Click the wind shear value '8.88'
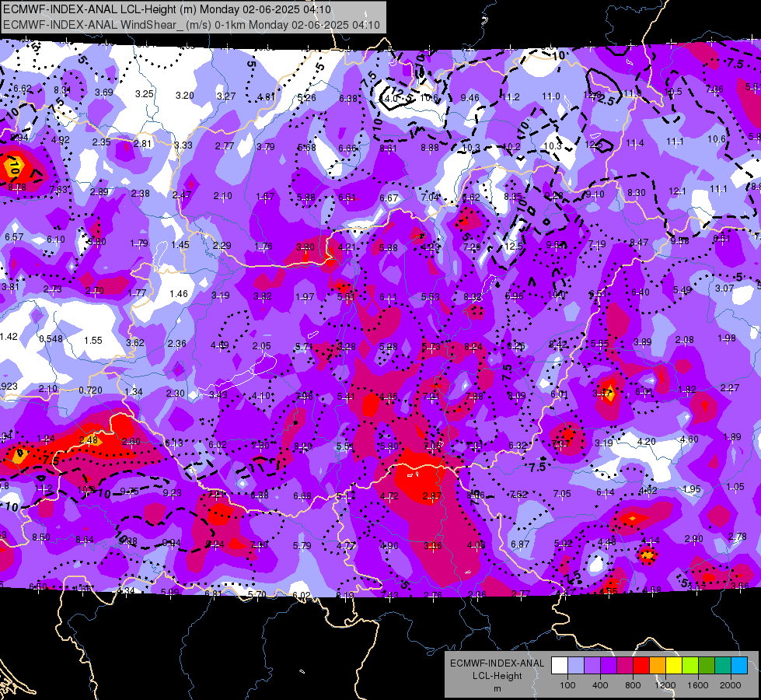This screenshot has height=700, width=761. [x=430, y=147]
